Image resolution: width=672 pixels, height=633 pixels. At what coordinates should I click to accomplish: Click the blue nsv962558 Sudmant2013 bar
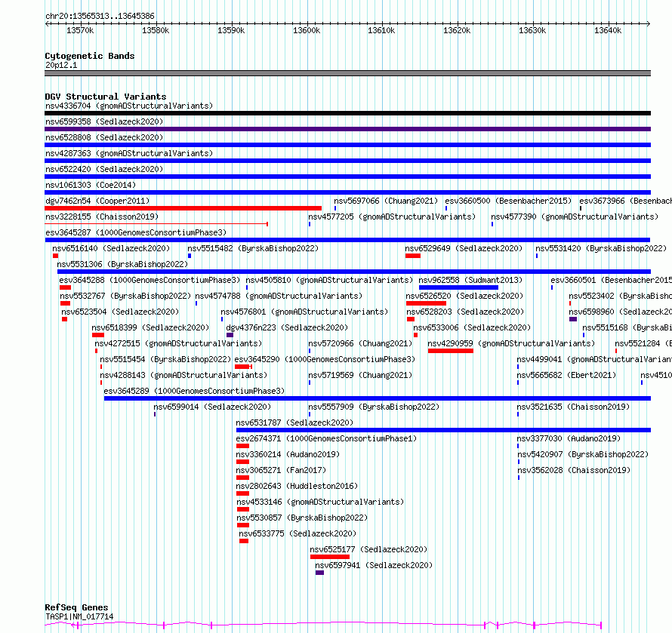[458, 287]
